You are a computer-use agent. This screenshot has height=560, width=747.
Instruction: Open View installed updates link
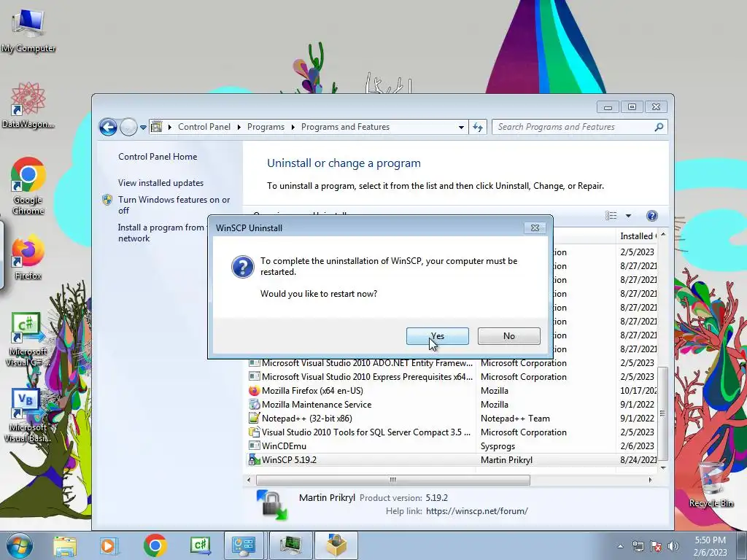click(160, 183)
